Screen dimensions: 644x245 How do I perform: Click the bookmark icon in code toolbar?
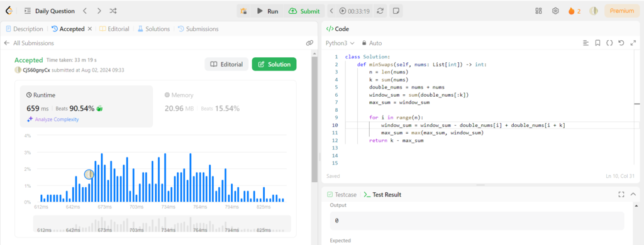[x=597, y=43]
